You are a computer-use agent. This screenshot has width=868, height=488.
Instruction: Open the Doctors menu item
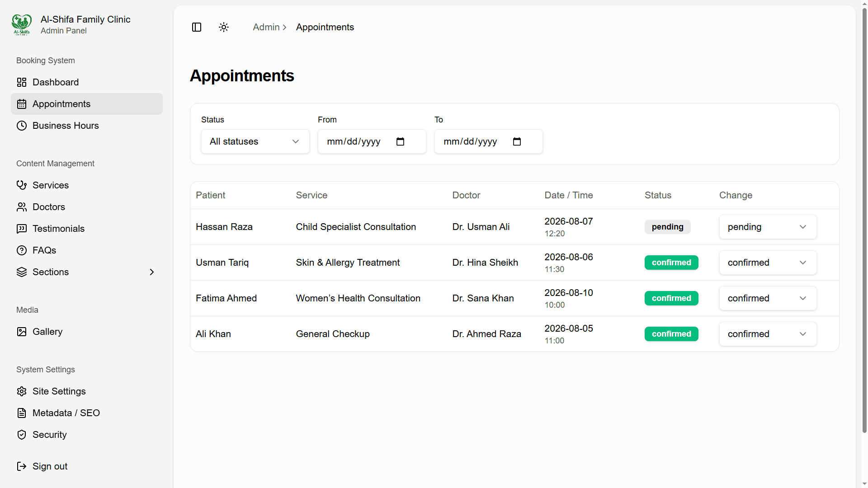(x=87, y=207)
